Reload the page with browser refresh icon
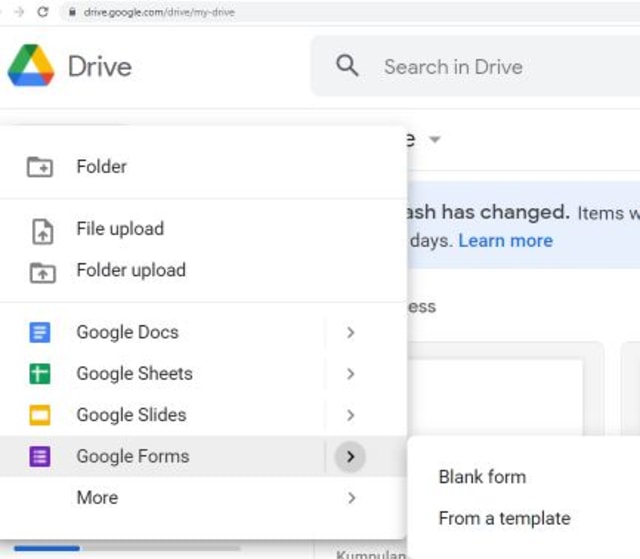This screenshot has width=640, height=559. click(43, 12)
